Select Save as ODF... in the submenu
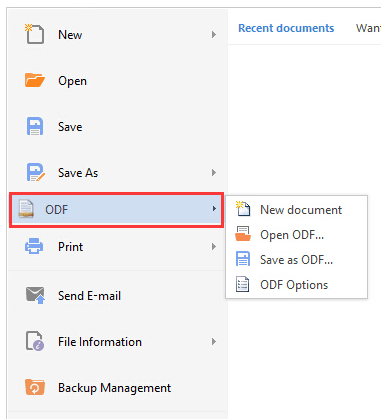 coord(297,259)
